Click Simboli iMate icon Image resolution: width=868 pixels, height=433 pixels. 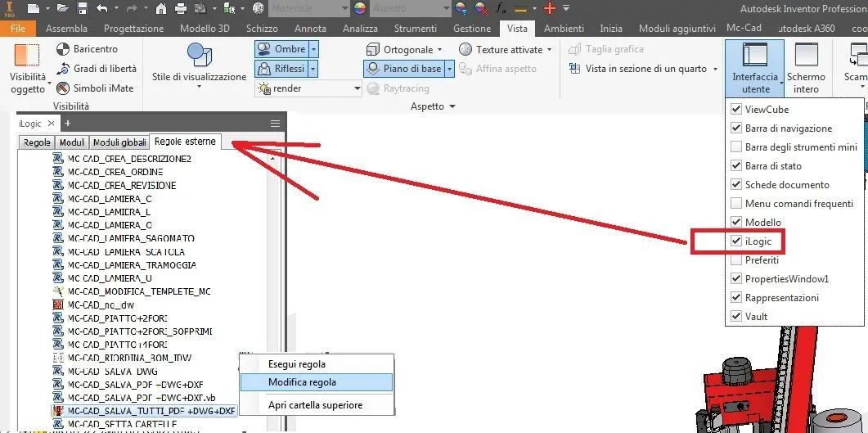(x=64, y=88)
